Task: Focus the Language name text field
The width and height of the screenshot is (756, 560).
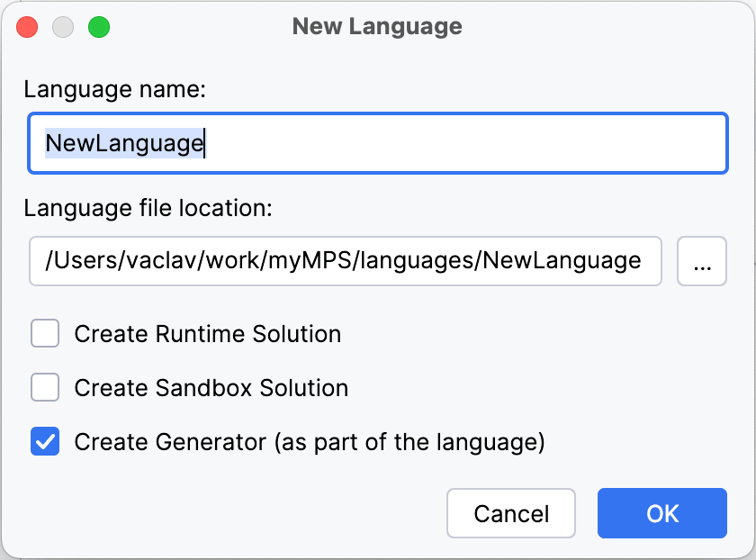Action: coord(378,143)
